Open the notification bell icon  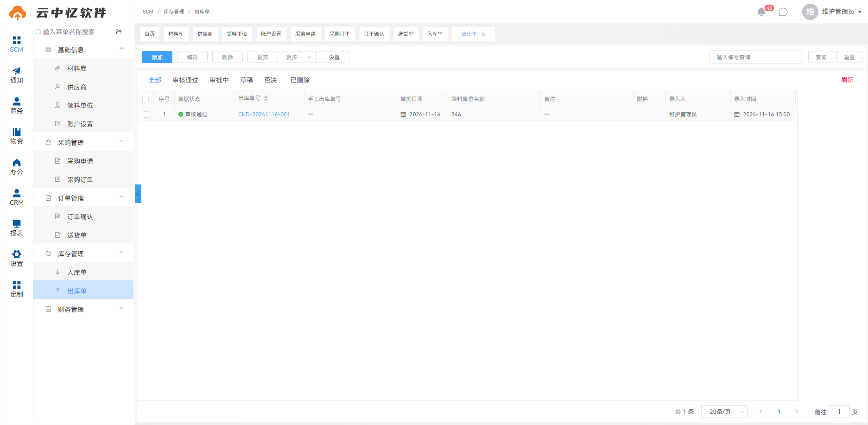coord(761,12)
